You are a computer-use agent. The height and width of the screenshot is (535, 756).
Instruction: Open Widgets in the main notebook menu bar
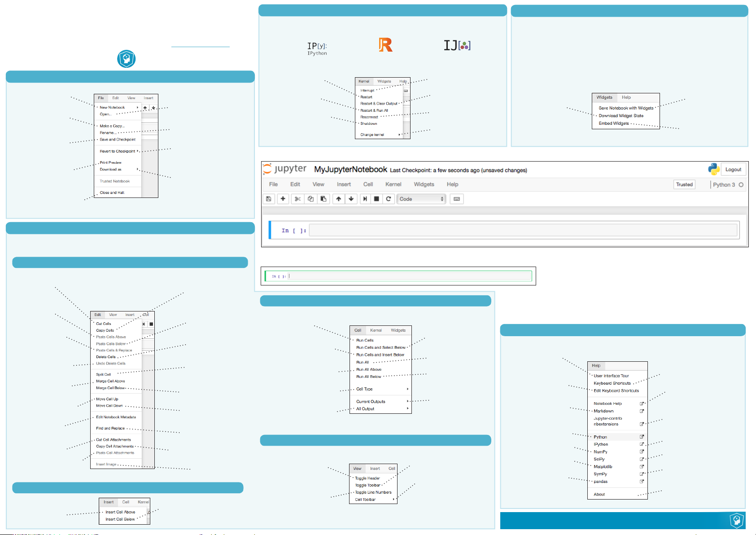point(424,184)
